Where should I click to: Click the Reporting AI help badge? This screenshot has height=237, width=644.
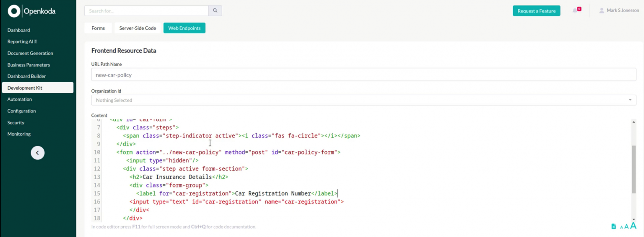(36, 41)
